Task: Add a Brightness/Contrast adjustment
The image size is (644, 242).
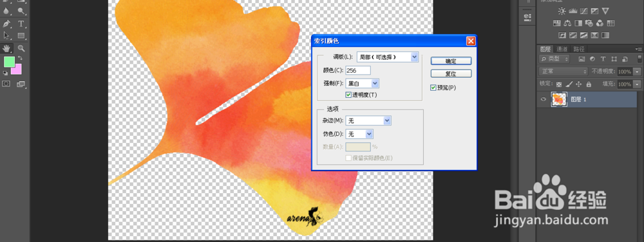Action: point(562,11)
